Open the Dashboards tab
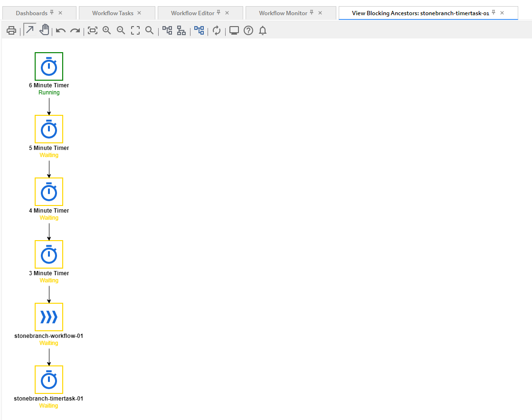This screenshot has width=532, height=420. [31, 13]
